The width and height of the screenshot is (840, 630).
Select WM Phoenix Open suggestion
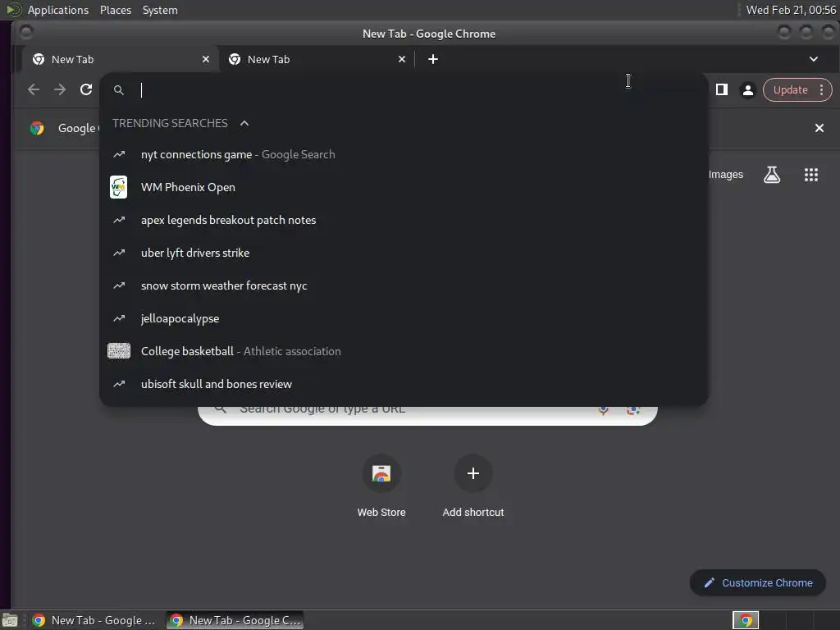[404, 187]
